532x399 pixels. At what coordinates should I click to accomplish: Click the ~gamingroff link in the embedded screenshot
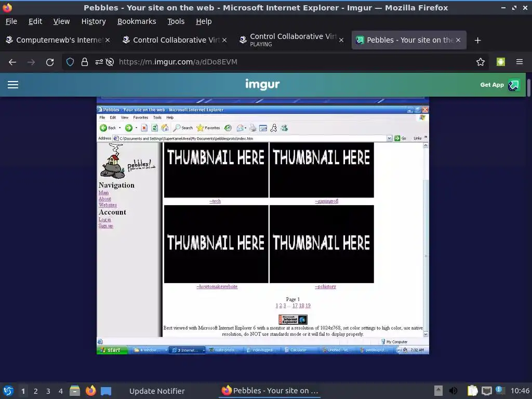point(326,201)
